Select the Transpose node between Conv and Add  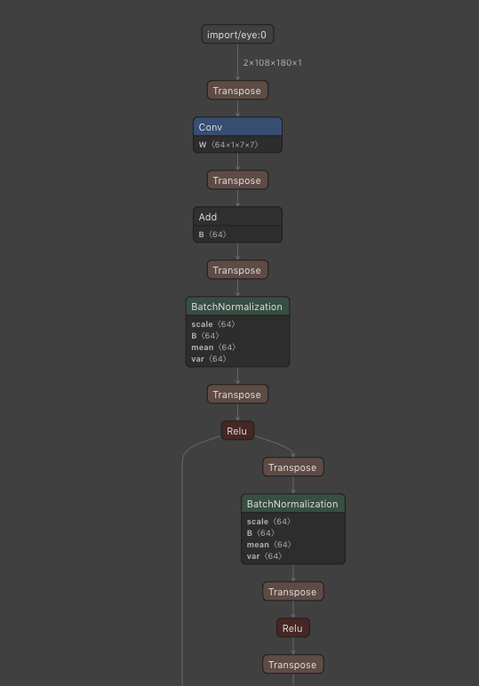click(238, 180)
